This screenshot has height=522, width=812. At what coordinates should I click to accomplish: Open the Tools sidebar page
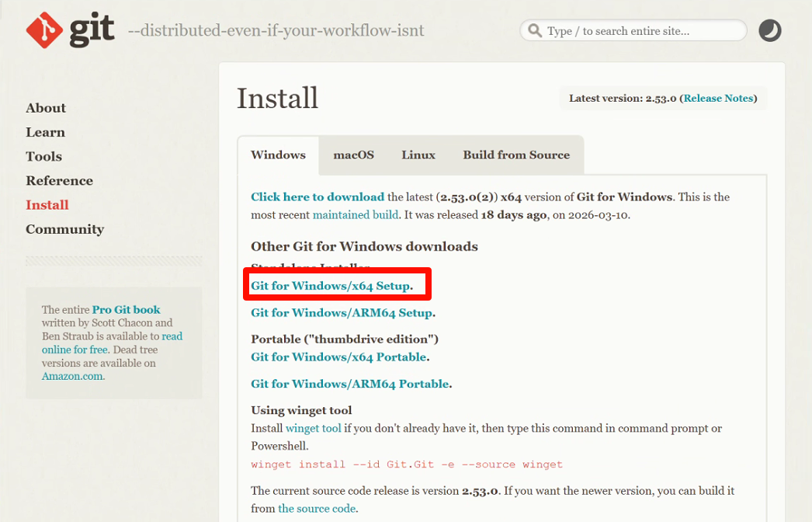click(44, 157)
